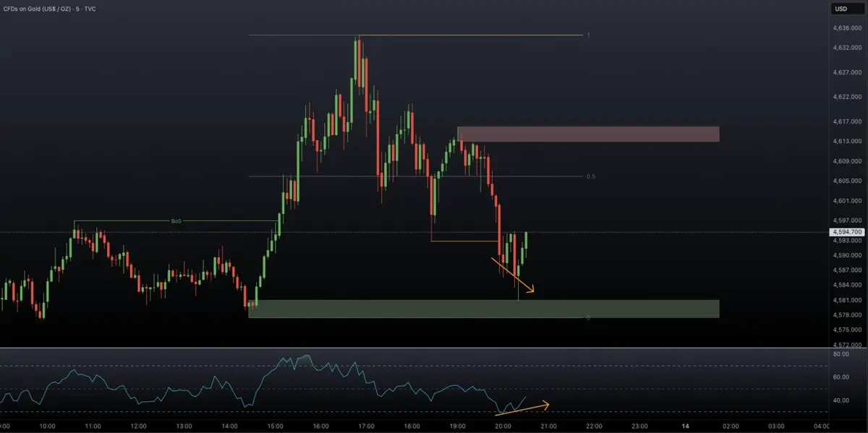Click the 14:00 time axis label
This screenshot has width=868, height=433.
point(230,426)
